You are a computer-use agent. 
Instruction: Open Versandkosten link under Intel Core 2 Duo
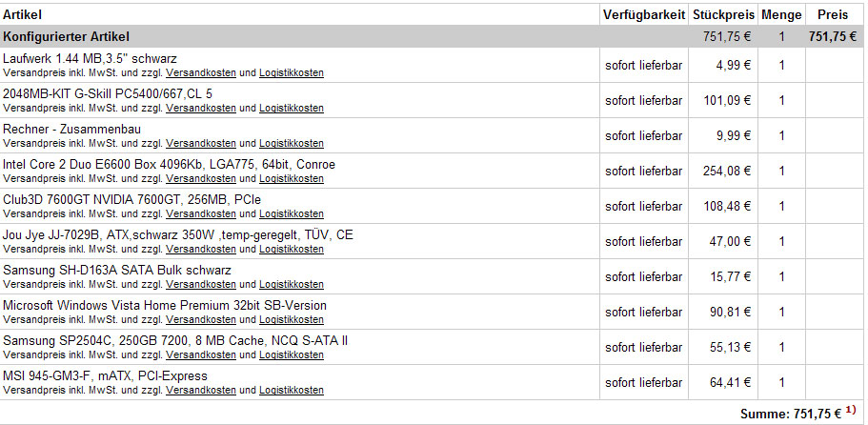pyautogui.click(x=200, y=178)
